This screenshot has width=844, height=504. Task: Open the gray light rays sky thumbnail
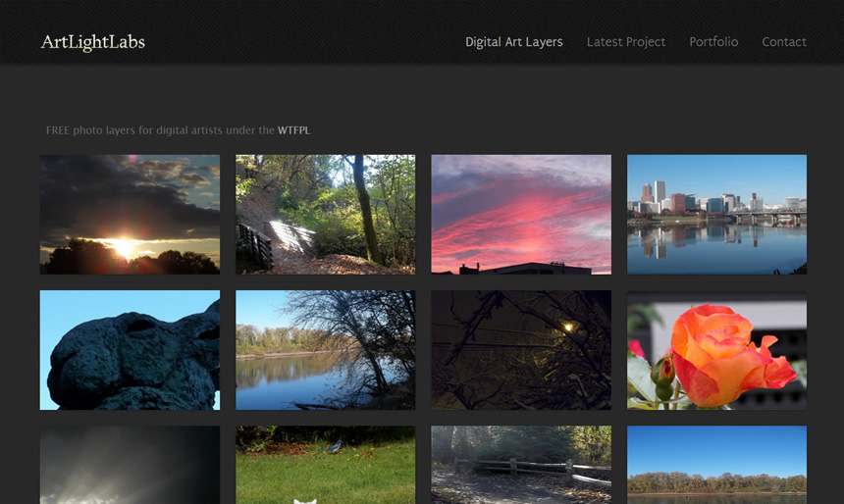(x=130, y=465)
